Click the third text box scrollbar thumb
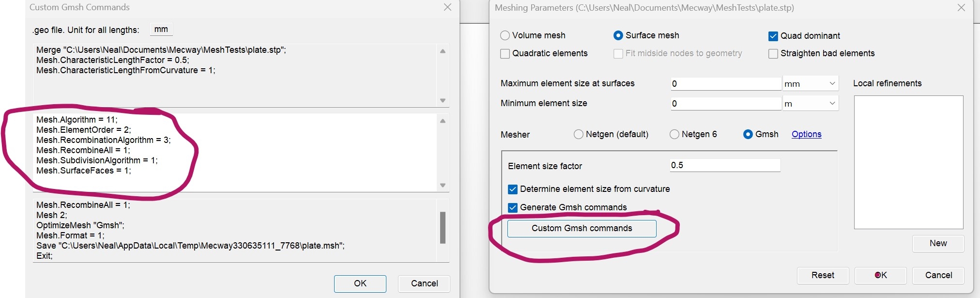Screen dimensions: 980x298 coord(443,227)
